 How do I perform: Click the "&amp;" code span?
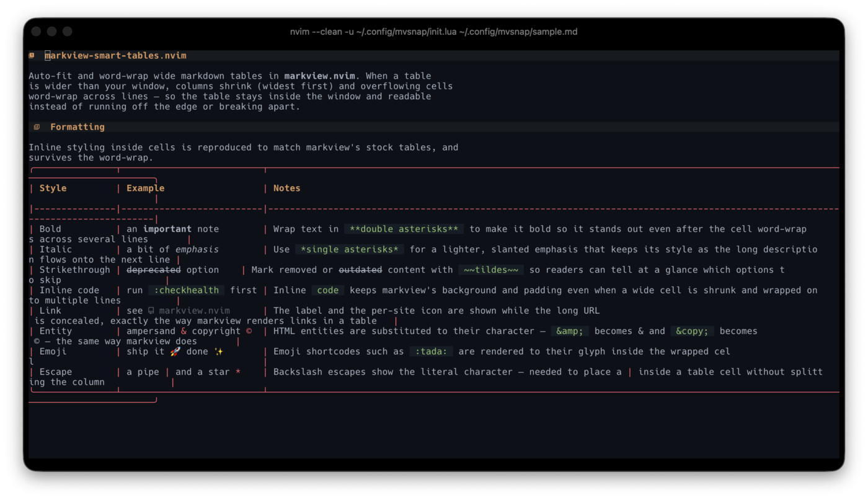coord(570,331)
